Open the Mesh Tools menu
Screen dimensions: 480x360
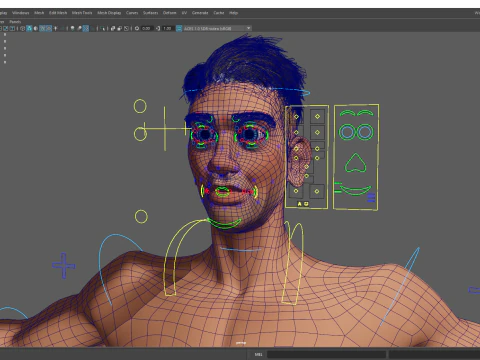82,13
